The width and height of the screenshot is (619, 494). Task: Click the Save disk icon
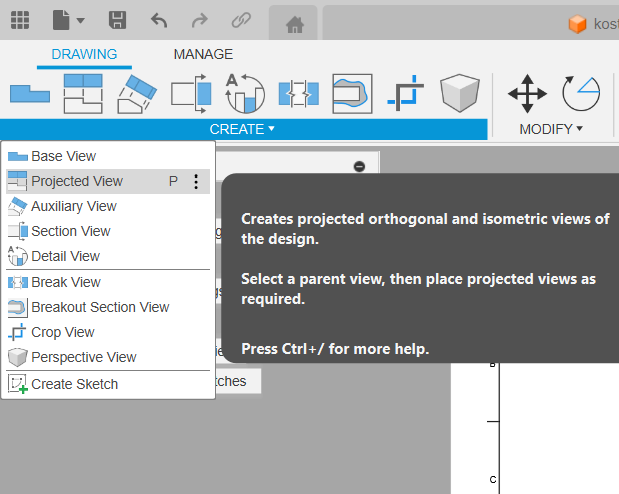[117, 20]
